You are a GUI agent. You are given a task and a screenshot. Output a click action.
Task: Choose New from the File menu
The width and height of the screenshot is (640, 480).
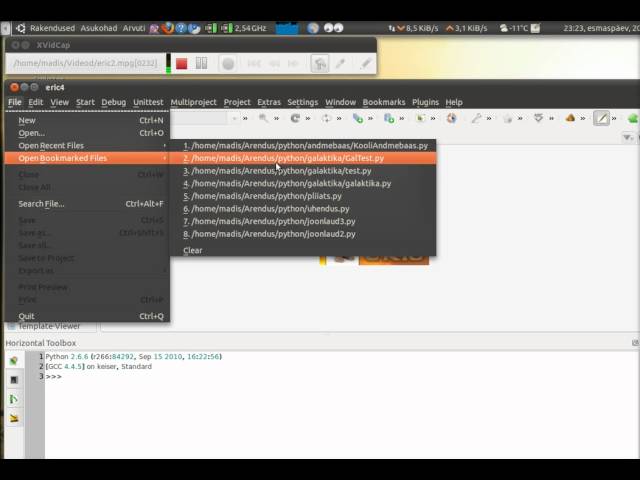coord(87,120)
